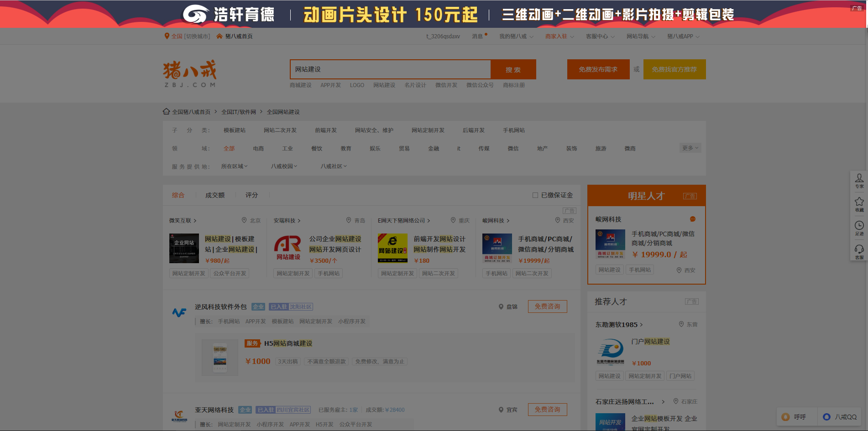Expand the 网站导航 dropdown

tap(641, 36)
